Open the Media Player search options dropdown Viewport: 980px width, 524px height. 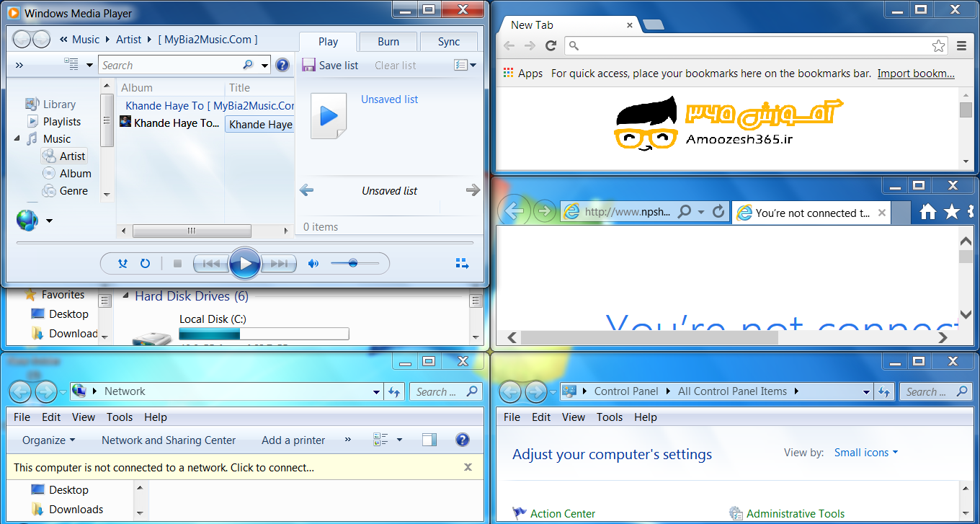click(264, 65)
